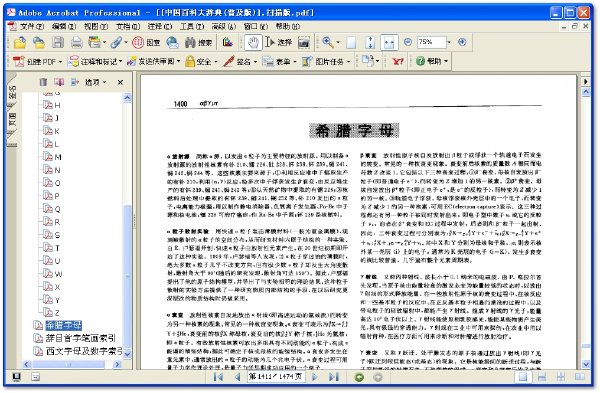
Task: Go to the last page
Action: 334,377
